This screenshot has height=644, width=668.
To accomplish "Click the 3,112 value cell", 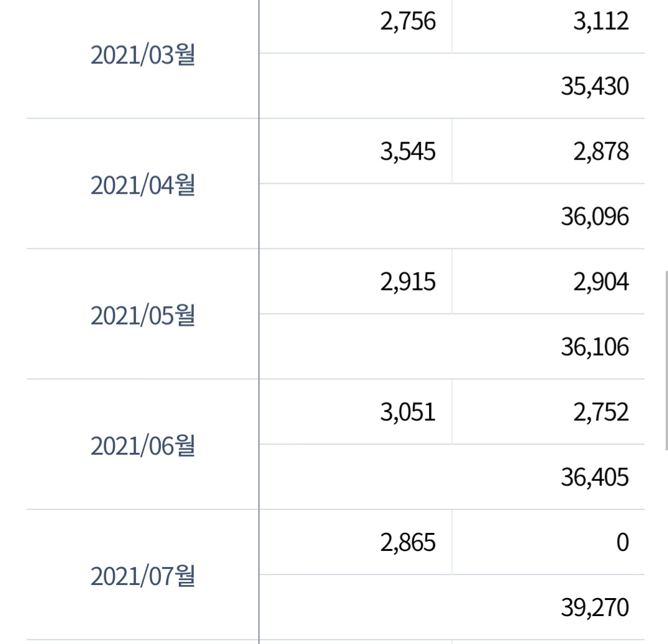I will (x=548, y=21).
